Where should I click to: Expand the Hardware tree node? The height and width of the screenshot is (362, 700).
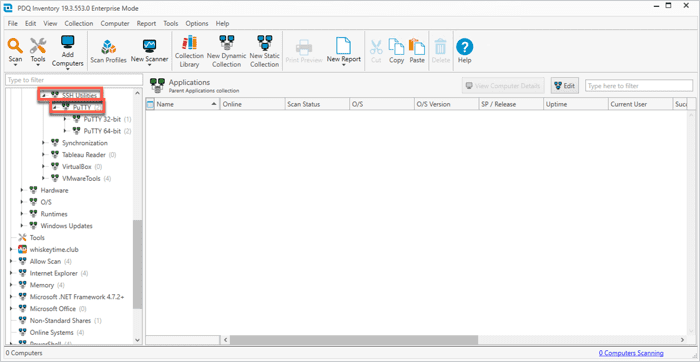[x=22, y=190]
